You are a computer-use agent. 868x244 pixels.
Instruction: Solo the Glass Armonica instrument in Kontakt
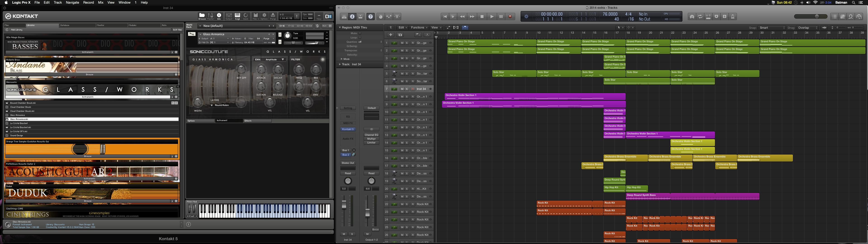280,35
